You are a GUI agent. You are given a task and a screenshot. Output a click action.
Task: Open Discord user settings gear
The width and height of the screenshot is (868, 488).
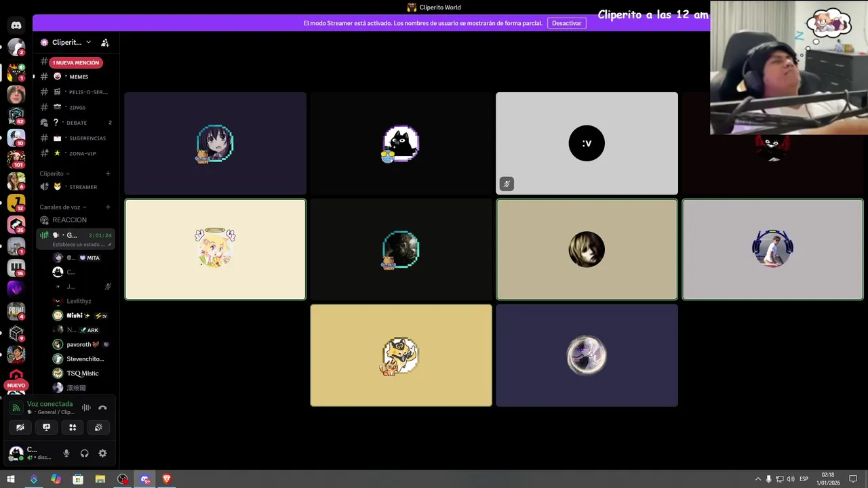[x=102, y=453]
